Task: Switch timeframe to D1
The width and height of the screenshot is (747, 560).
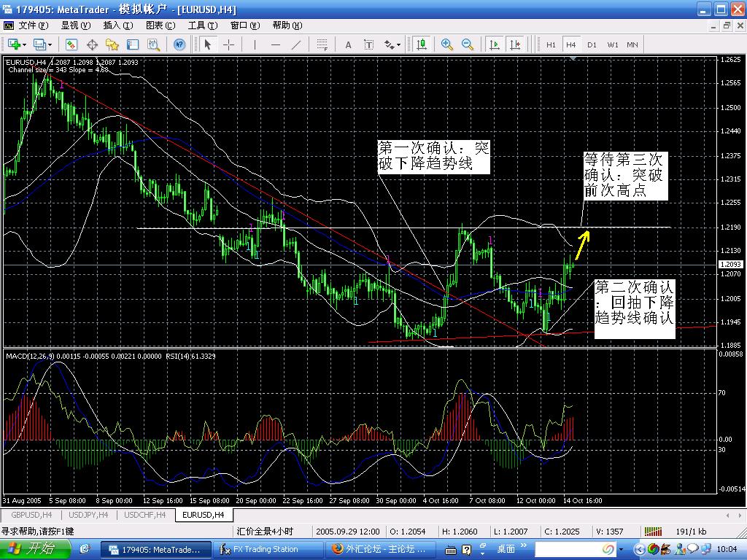Action: tap(592, 44)
